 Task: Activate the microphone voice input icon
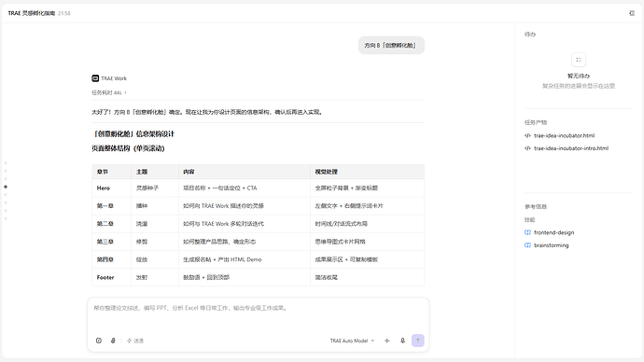click(402, 341)
